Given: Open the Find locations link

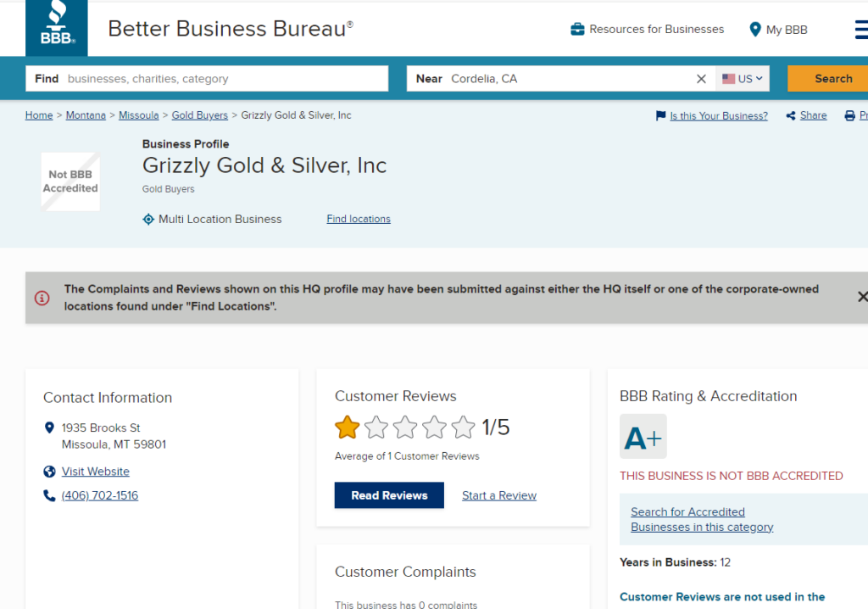Looking at the screenshot, I should (x=359, y=219).
